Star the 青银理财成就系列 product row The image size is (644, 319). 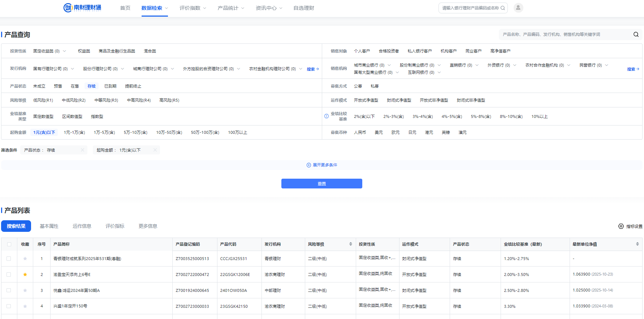[x=25, y=259]
